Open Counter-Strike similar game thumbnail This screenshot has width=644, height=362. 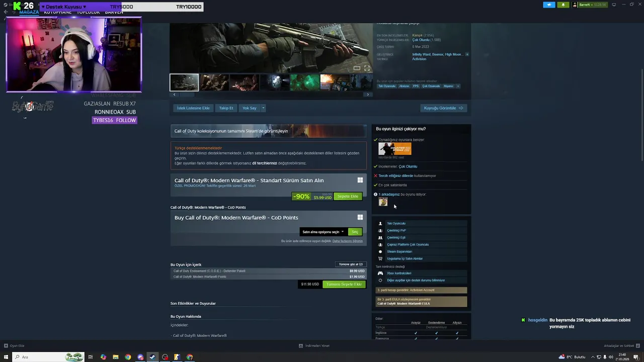[395, 149]
